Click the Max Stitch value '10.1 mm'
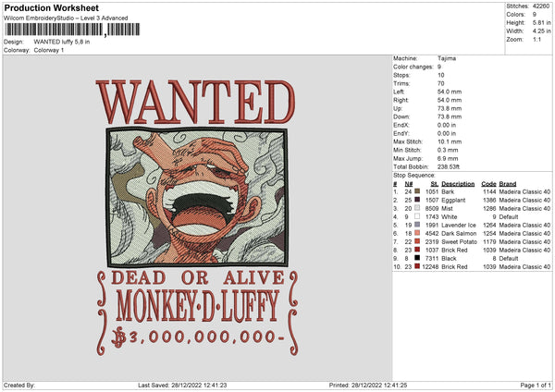Screen dimensions: 555x392 point(450,141)
